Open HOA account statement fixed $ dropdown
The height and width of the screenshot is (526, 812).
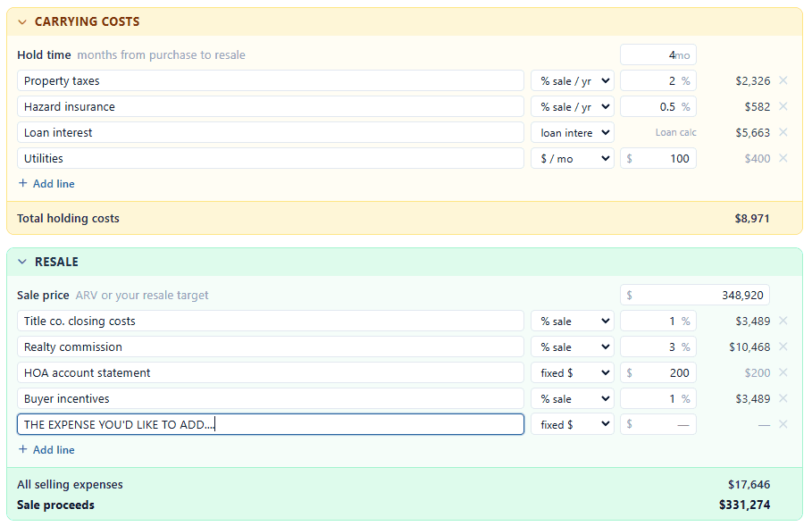(x=573, y=372)
